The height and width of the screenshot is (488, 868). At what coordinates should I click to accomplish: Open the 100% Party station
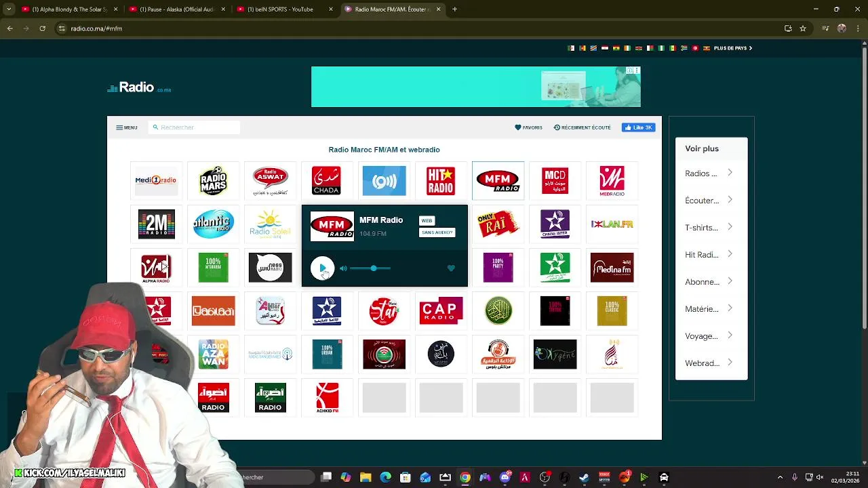click(498, 267)
